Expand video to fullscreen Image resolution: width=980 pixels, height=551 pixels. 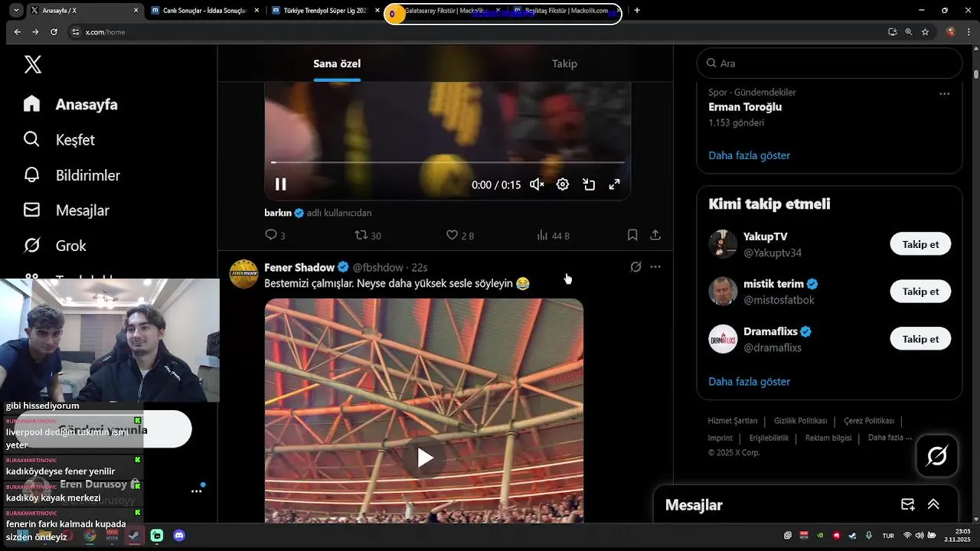coord(614,184)
